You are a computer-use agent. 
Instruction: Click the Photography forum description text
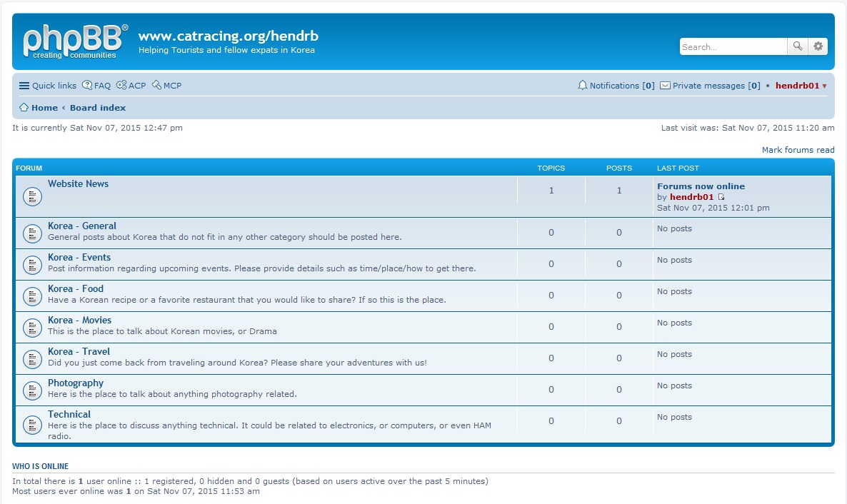pos(172,394)
